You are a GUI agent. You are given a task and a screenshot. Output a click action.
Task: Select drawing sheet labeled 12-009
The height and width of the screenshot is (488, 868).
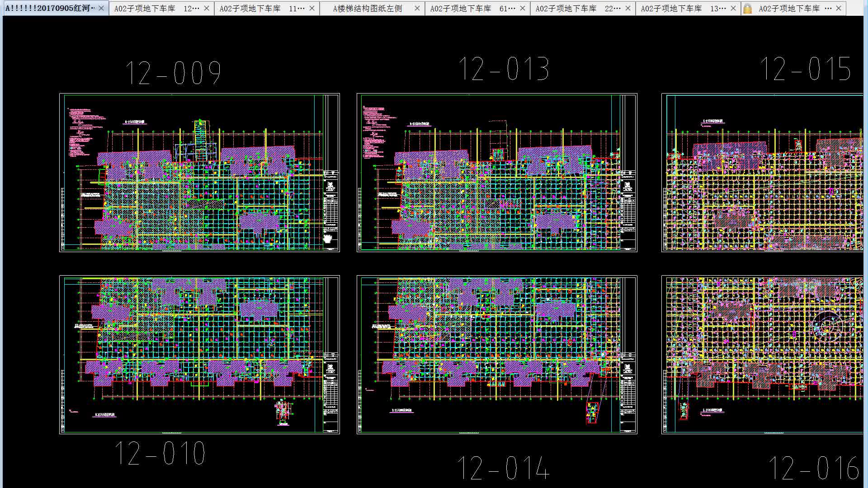click(x=199, y=173)
